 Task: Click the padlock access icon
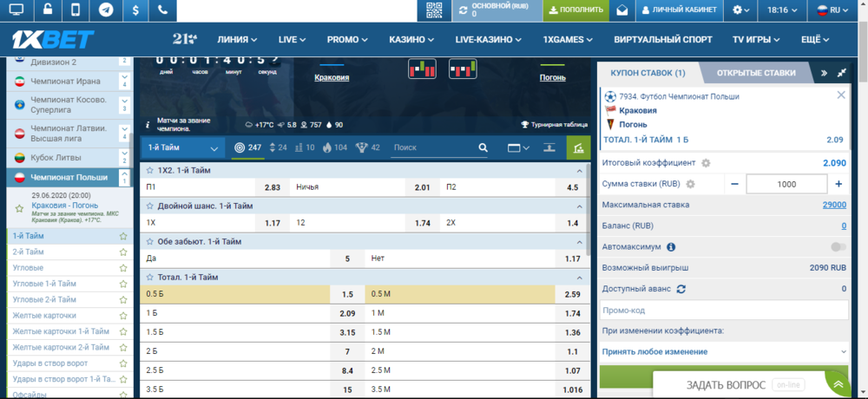coord(47,10)
